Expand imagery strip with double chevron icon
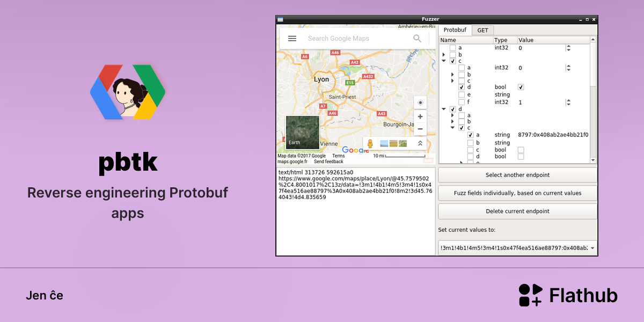 point(420,143)
